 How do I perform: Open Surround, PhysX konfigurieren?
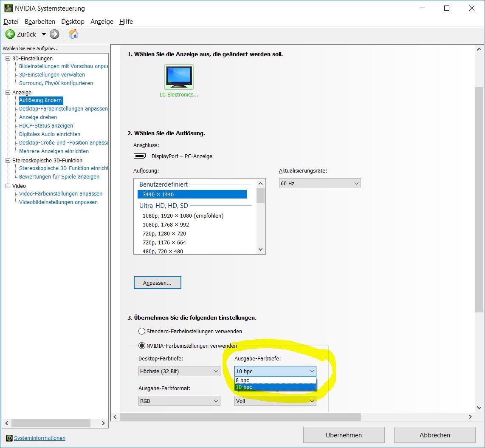tap(56, 83)
